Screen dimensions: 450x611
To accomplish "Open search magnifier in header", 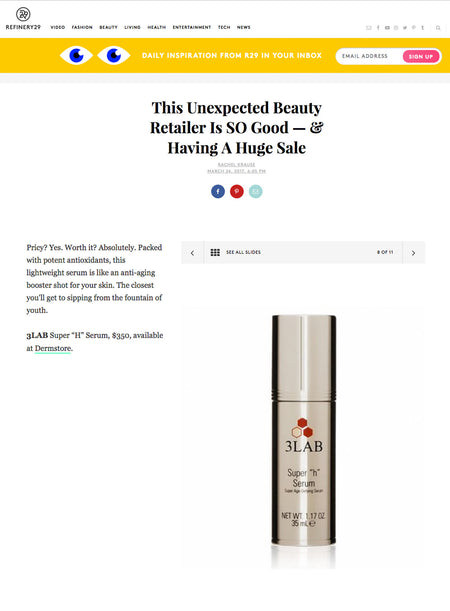I will [x=438, y=28].
